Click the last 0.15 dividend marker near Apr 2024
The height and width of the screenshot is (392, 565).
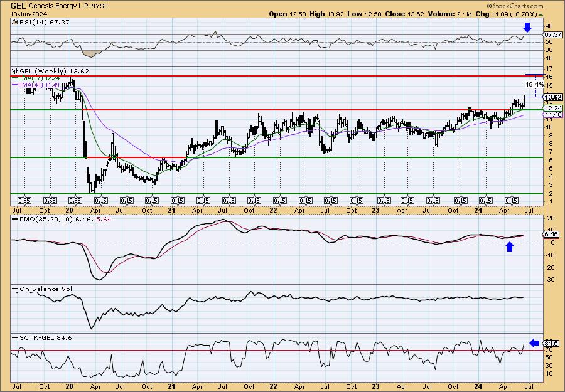511,201
